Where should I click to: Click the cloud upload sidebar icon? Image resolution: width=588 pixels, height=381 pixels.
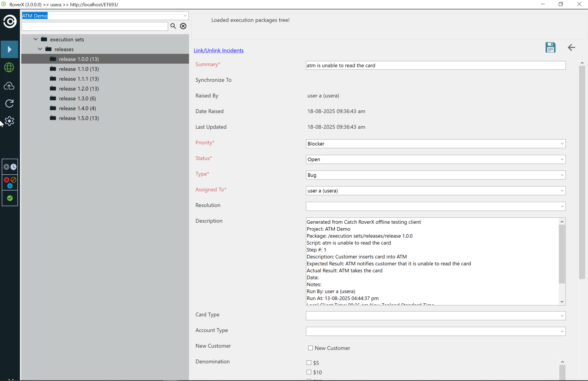[9, 86]
